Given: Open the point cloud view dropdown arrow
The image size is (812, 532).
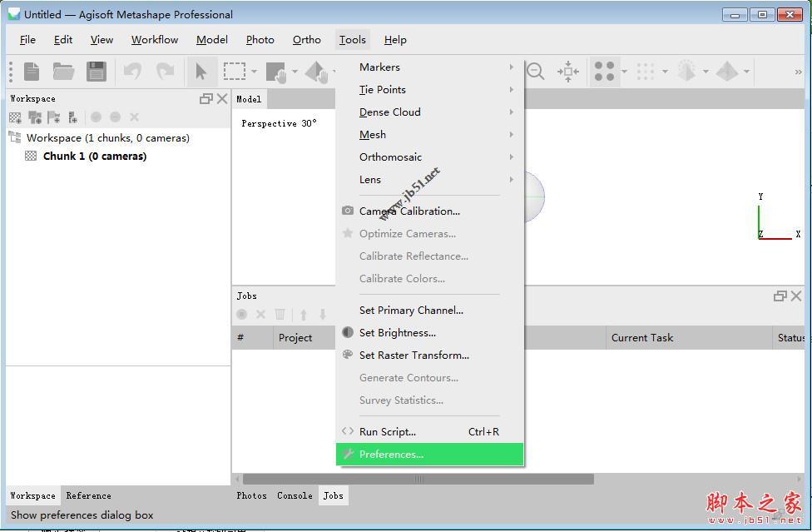Looking at the screenshot, I should (624, 72).
